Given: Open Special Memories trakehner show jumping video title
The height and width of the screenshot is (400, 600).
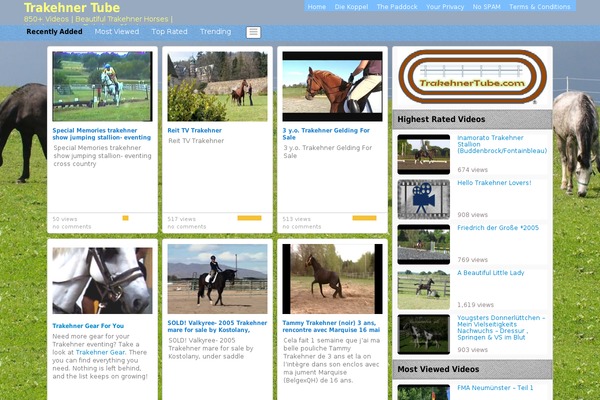Looking at the screenshot, I should [x=102, y=134].
